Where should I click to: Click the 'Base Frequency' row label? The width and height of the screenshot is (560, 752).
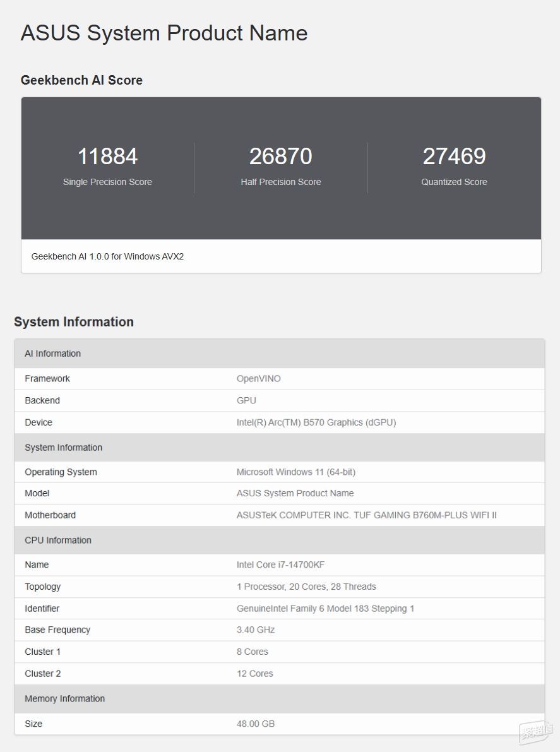pos(57,630)
